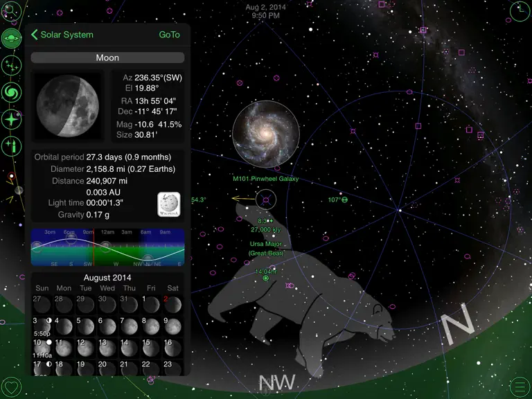Screen dimensions: 532x399
Task: Select the Solar System planet icon
Action: (11, 38)
